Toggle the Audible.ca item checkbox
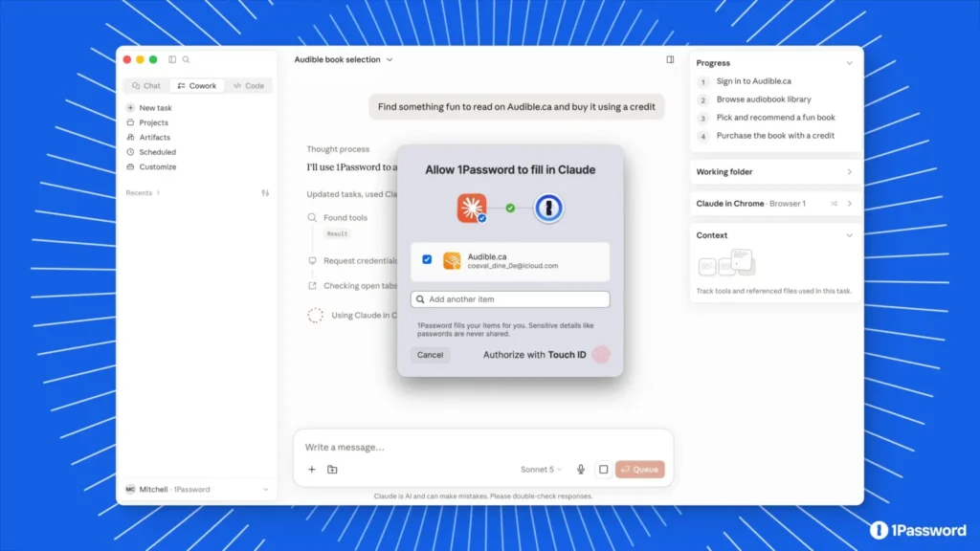This screenshot has height=551, width=980. 427,259
